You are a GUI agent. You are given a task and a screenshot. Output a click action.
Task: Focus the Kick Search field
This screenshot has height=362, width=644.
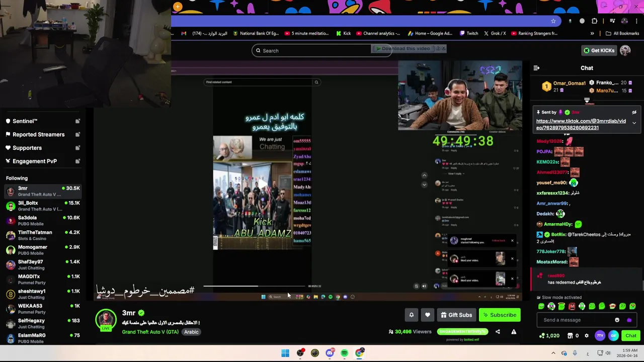(x=322, y=50)
